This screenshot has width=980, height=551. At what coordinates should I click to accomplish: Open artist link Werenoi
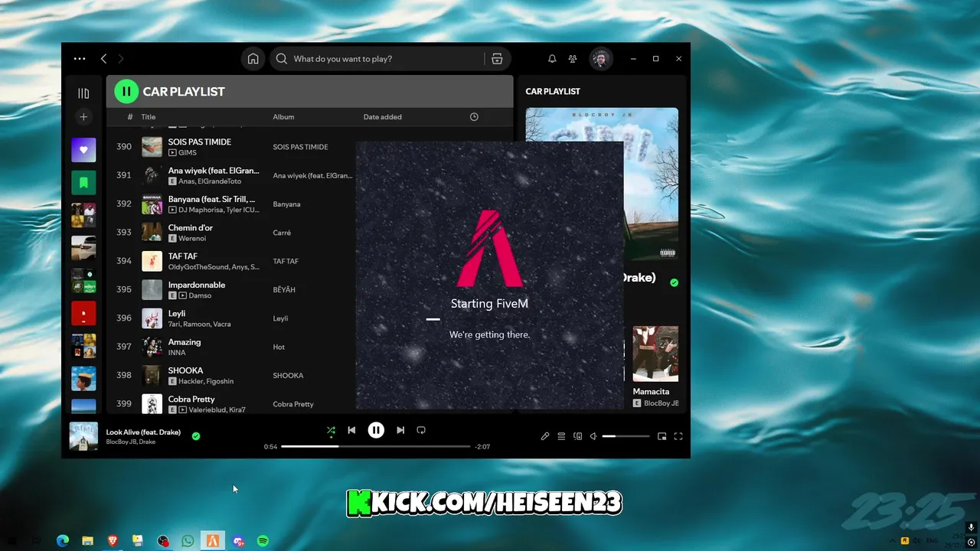coord(192,238)
